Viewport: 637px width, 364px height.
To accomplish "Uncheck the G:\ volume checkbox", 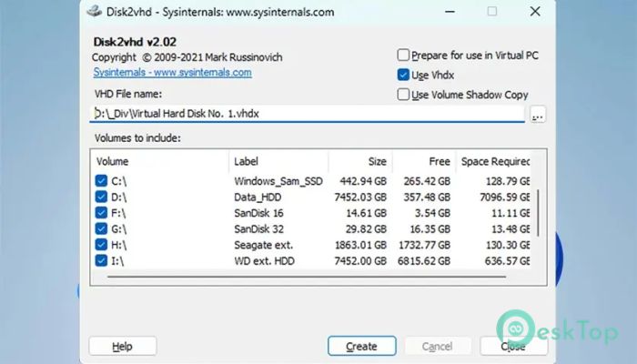I will click(x=101, y=228).
